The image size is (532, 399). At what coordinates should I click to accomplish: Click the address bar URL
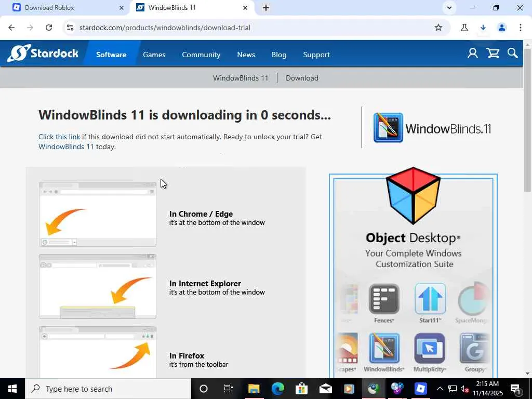tap(165, 28)
